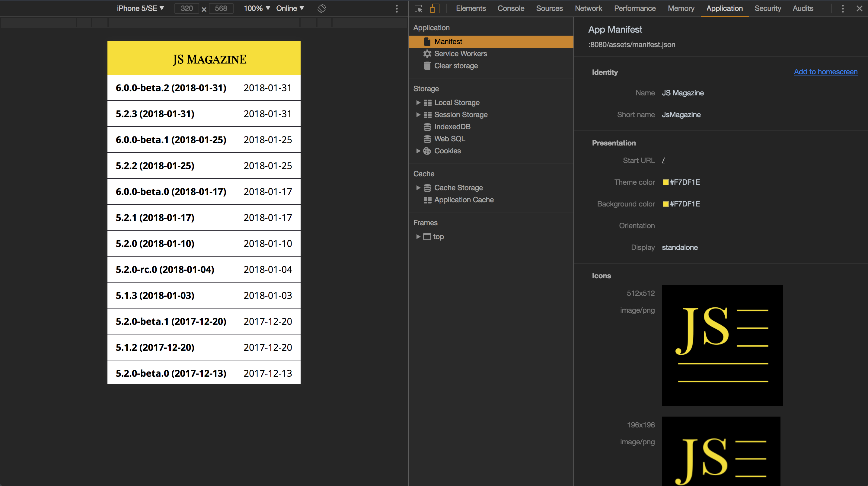The image size is (868, 486).
Task: Toggle the device toolbar off
Action: coord(435,8)
